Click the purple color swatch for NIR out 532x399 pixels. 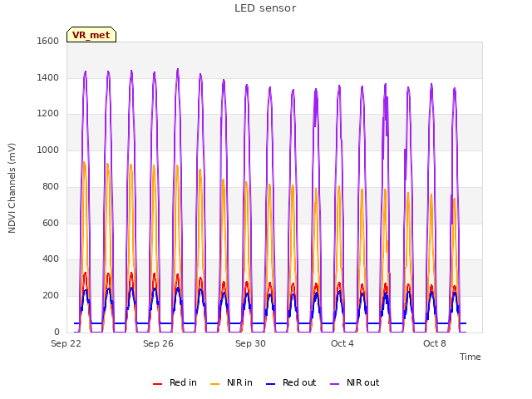[334, 384]
